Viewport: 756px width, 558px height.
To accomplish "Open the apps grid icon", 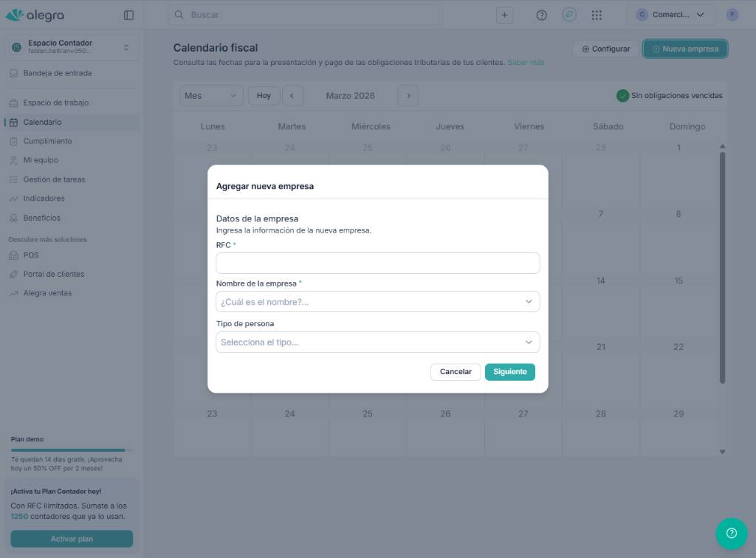I will [597, 15].
